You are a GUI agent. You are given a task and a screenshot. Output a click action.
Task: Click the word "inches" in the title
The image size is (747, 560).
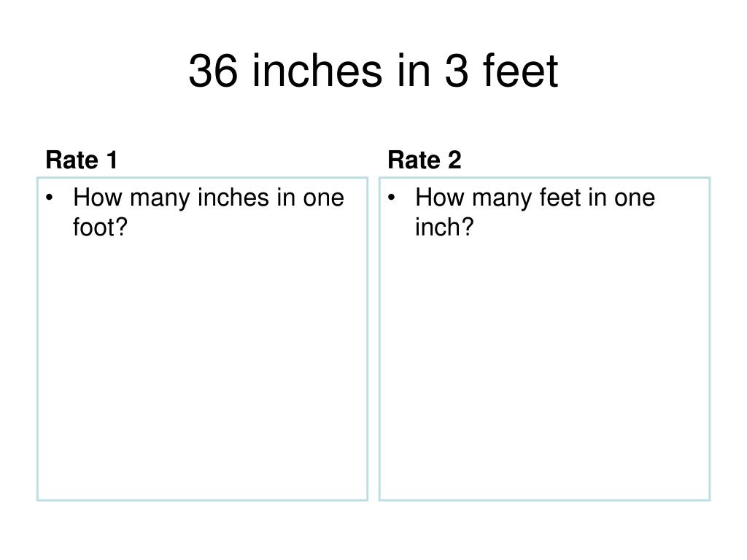pos(317,71)
